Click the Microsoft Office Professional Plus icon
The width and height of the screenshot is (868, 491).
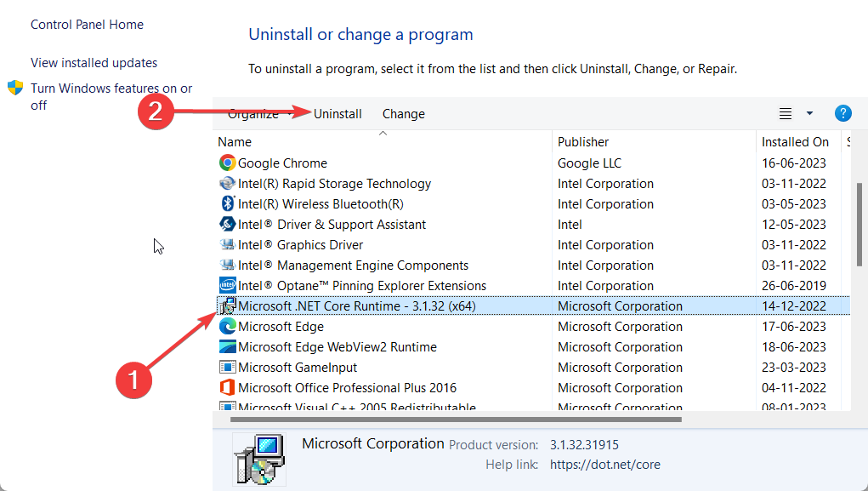228,387
